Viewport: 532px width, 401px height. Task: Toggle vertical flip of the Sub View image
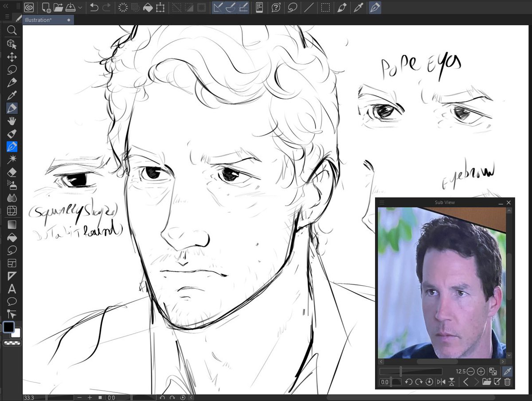(451, 381)
